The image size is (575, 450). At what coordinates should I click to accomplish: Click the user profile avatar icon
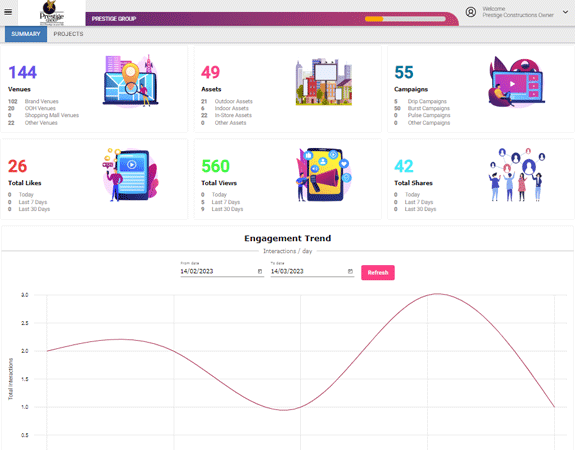click(x=470, y=12)
